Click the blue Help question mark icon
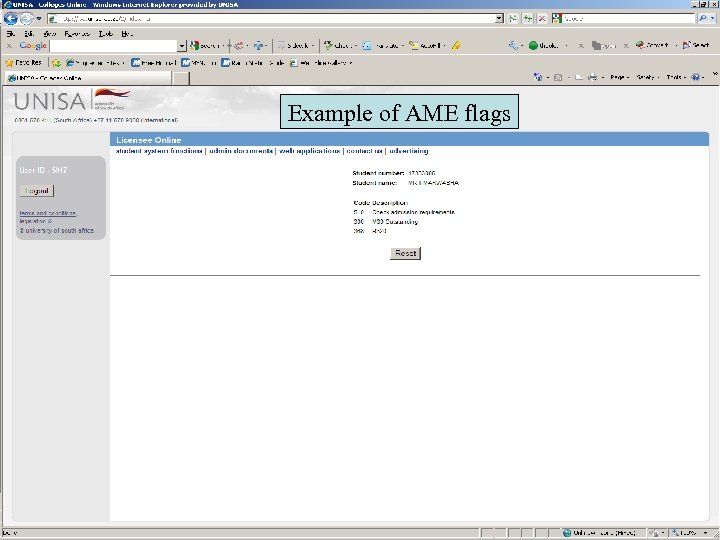 point(696,77)
